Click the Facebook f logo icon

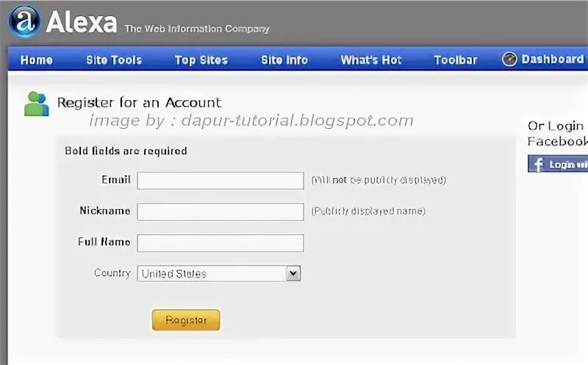click(x=538, y=165)
